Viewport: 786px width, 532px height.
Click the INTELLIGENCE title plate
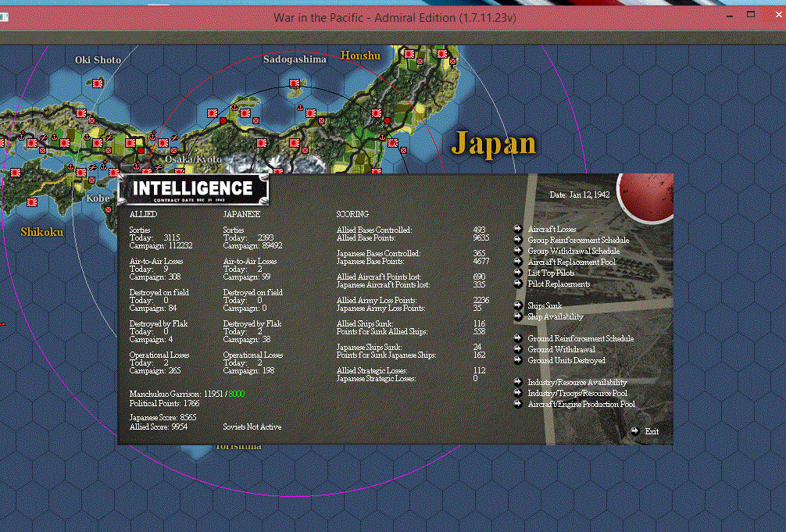(x=193, y=190)
